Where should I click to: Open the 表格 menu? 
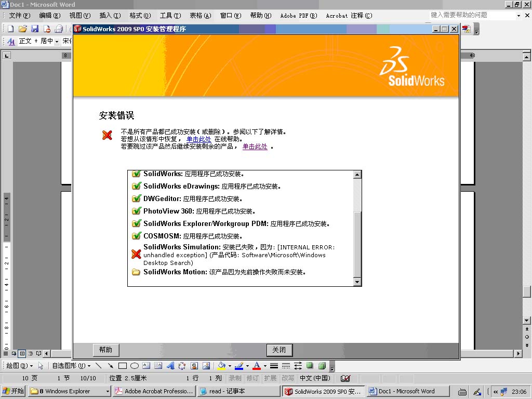200,16
